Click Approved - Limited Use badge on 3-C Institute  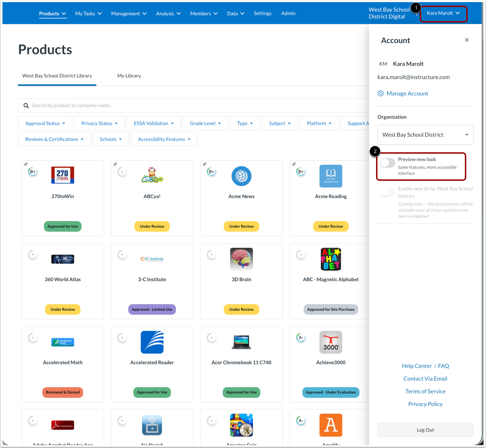(x=152, y=309)
